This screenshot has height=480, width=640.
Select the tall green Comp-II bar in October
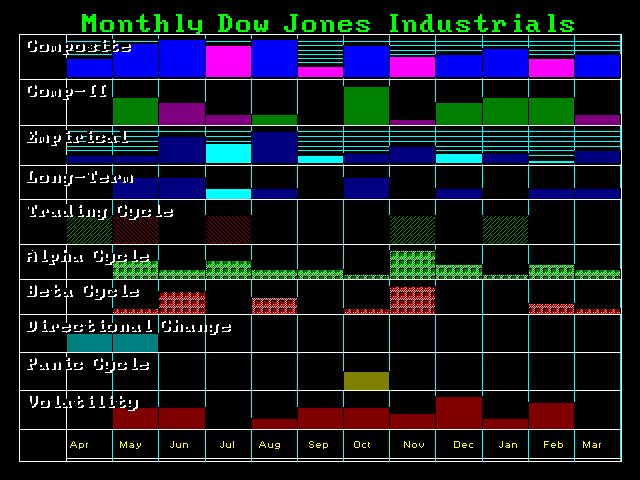[366, 105]
